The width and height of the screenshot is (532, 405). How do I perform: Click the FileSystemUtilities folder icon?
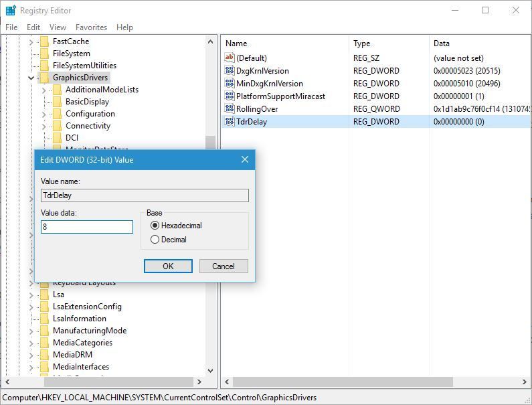44,66
